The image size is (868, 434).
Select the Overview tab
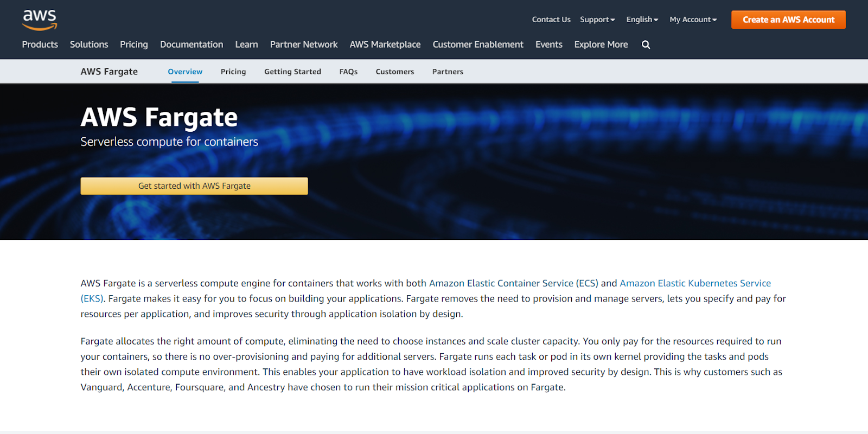tap(185, 72)
